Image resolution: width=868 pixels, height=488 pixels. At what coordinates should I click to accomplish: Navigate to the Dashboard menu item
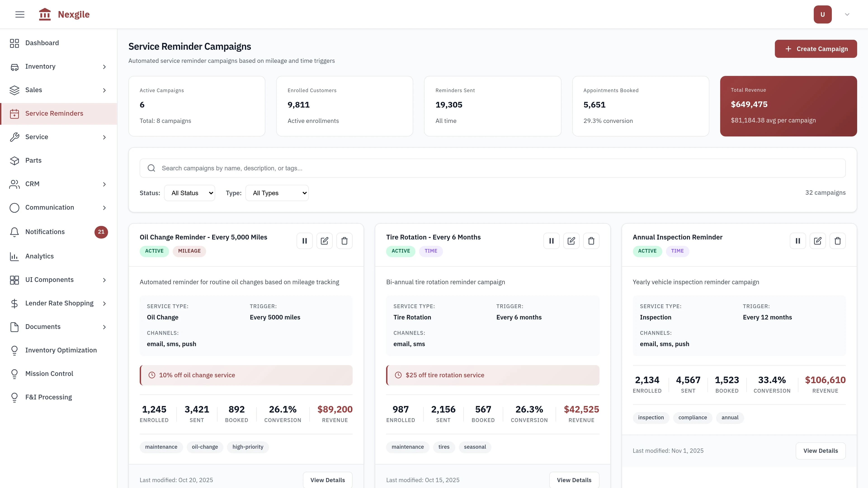pyautogui.click(x=42, y=43)
